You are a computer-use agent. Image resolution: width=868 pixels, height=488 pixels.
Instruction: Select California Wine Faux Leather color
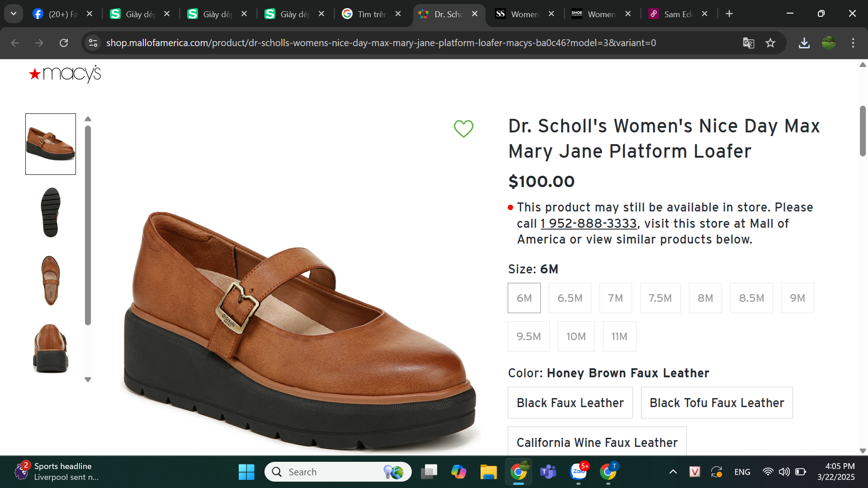[597, 442]
